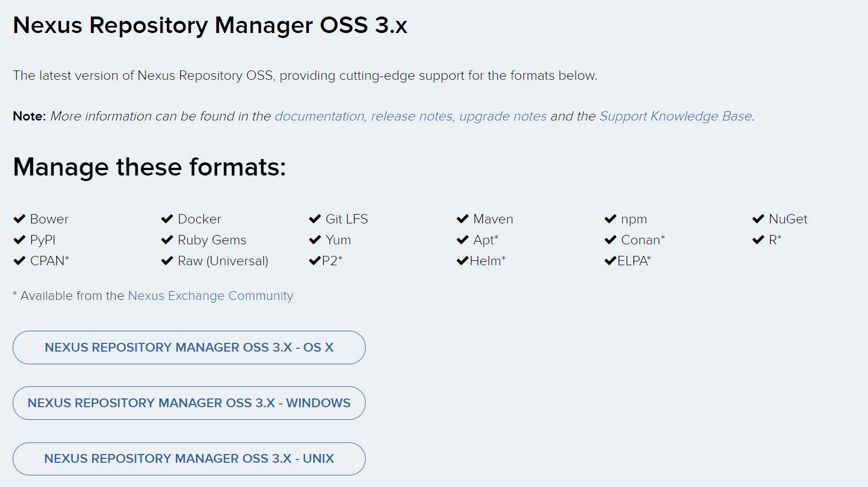This screenshot has height=487, width=868.
Task: Open the release notes link
Action: coord(412,116)
